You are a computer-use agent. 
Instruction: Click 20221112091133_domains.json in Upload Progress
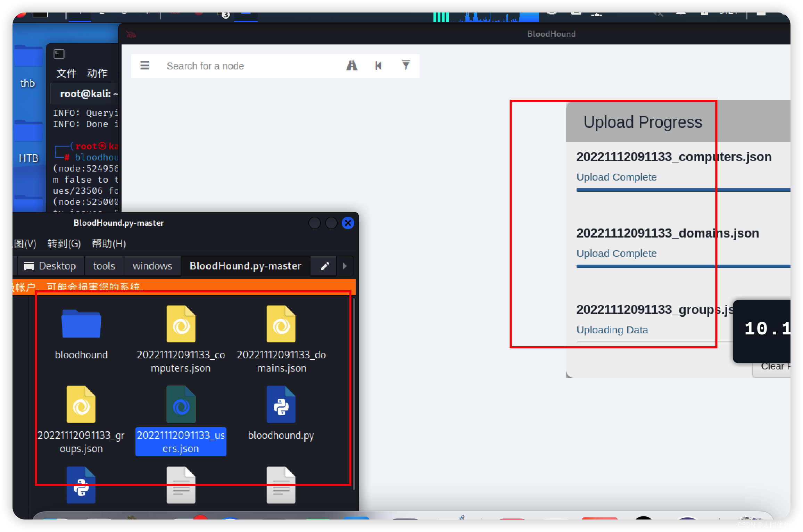(x=668, y=233)
